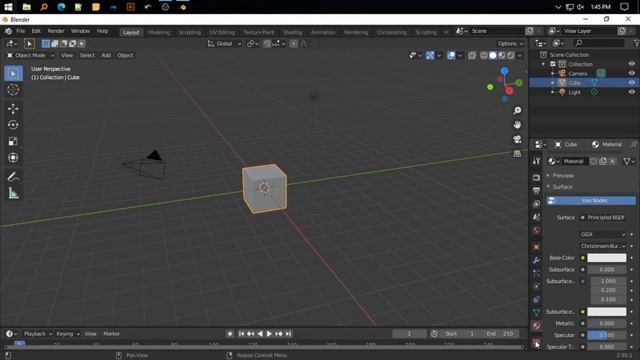Image resolution: width=640 pixels, height=360 pixels.
Task: Toggle auto keying record button
Action: pyautogui.click(x=230, y=334)
